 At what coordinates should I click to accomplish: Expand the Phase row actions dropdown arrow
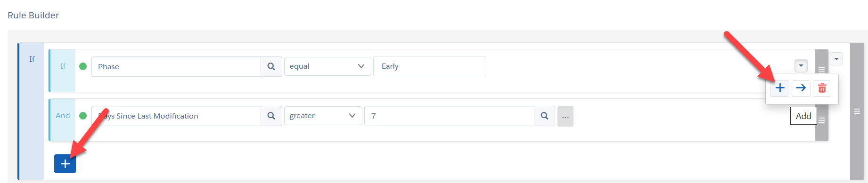pyautogui.click(x=801, y=66)
